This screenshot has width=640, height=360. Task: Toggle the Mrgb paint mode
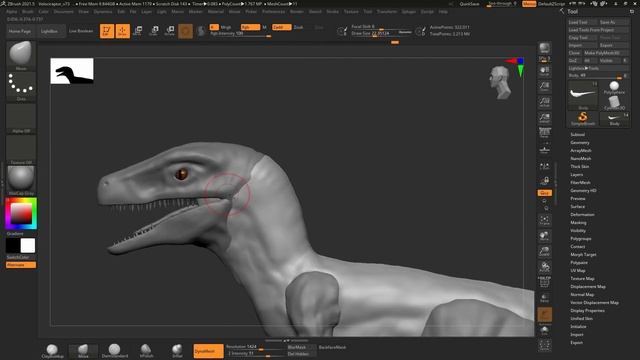coord(226,27)
